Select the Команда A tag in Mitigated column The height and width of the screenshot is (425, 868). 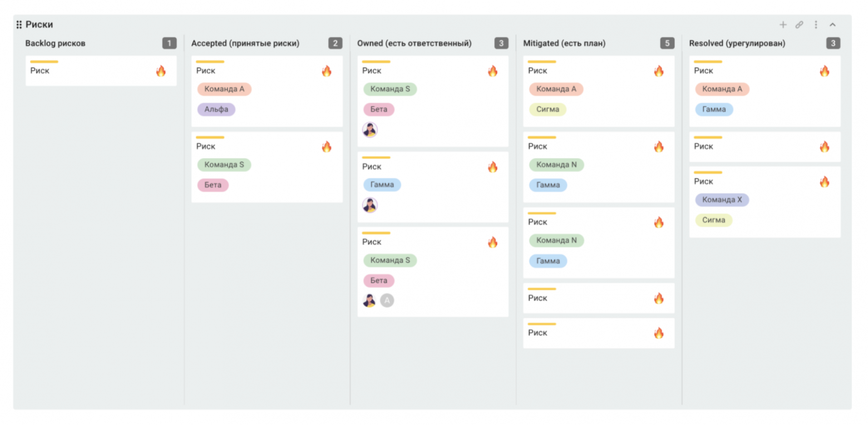pyautogui.click(x=556, y=89)
